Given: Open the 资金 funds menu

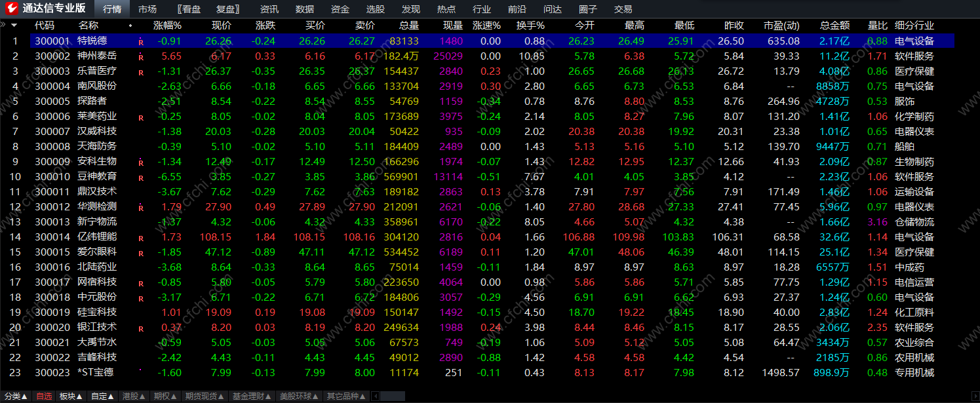Looking at the screenshot, I should click(340, 9).
